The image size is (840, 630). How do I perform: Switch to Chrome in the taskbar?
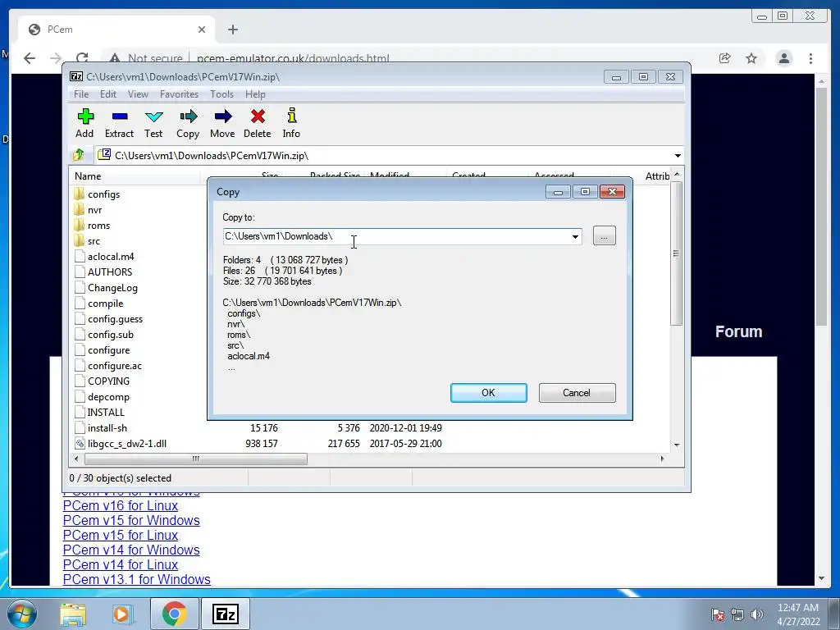pos(174,614)
